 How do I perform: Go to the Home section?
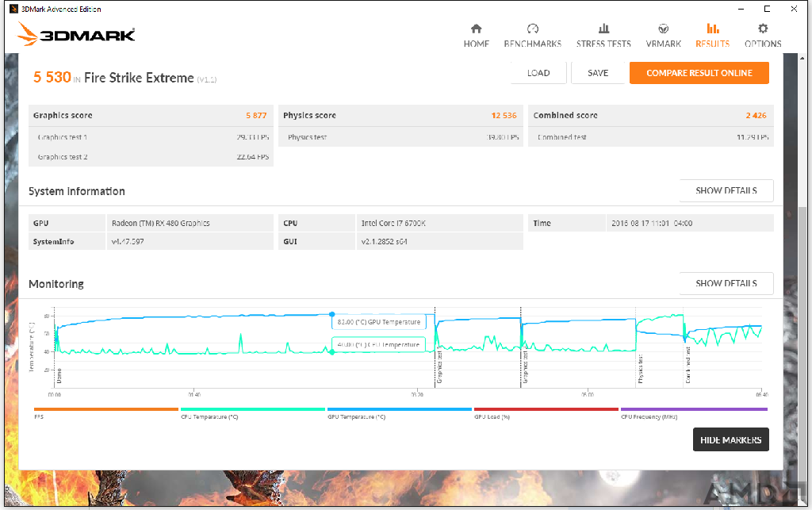click(476, 35)
